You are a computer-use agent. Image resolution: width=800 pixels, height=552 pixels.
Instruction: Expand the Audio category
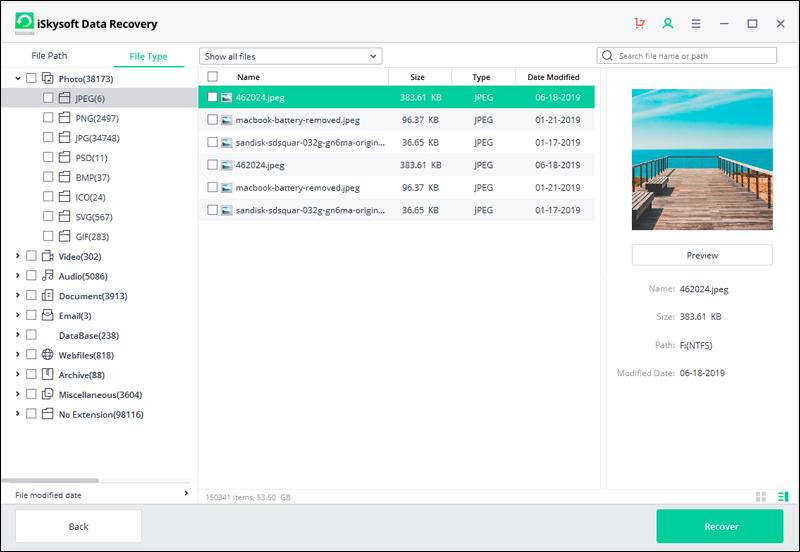pyautogui.click(x=18, y=275)
